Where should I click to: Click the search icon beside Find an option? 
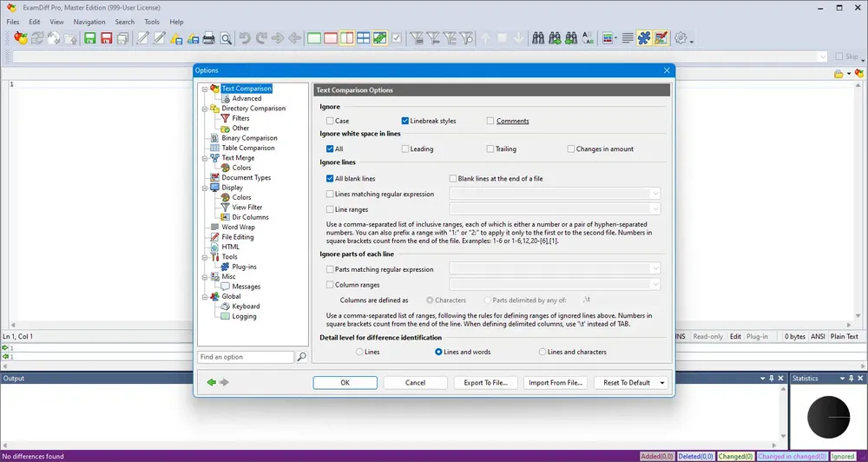[302, 357]
